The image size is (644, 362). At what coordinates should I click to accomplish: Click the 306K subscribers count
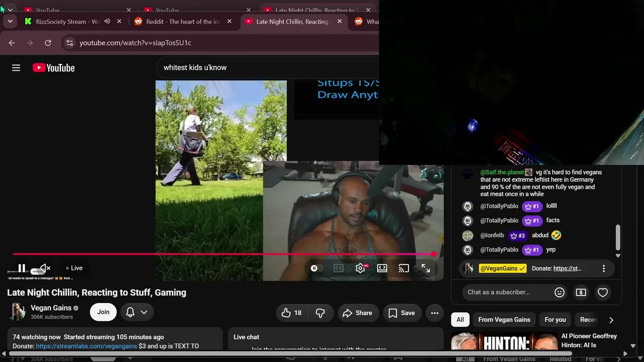tap(52, 317)
